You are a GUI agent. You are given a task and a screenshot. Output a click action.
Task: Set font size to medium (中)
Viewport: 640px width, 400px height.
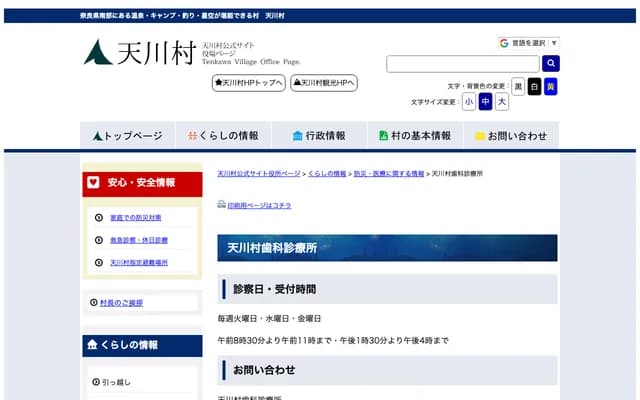point(485,102)
